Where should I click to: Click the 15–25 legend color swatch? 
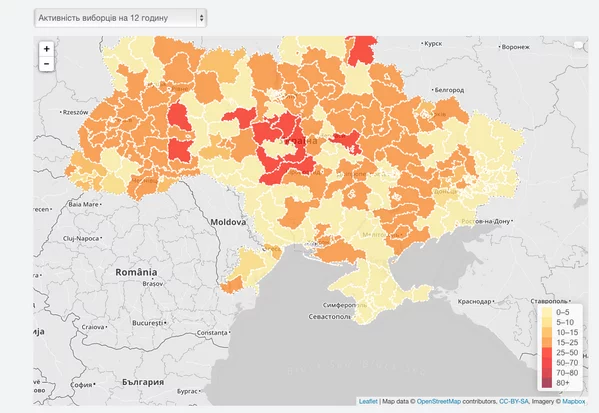pos(547,342)
